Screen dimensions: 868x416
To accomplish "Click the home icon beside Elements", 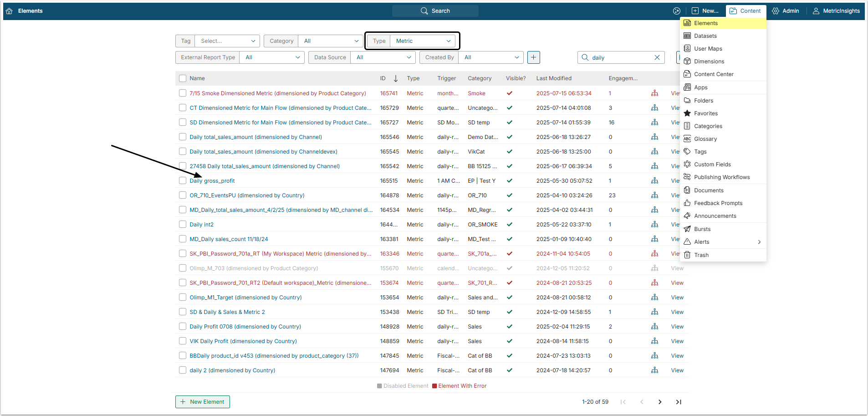I will pos(9,11).
